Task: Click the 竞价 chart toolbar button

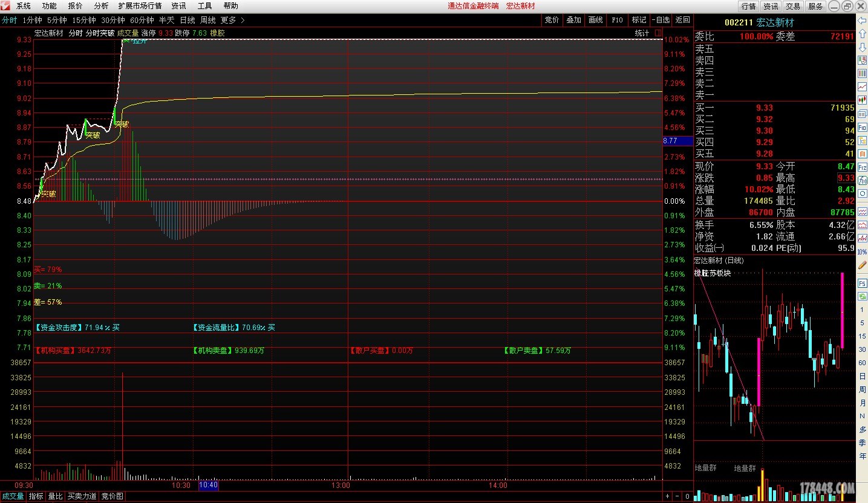Action: [x=552, y=20]
